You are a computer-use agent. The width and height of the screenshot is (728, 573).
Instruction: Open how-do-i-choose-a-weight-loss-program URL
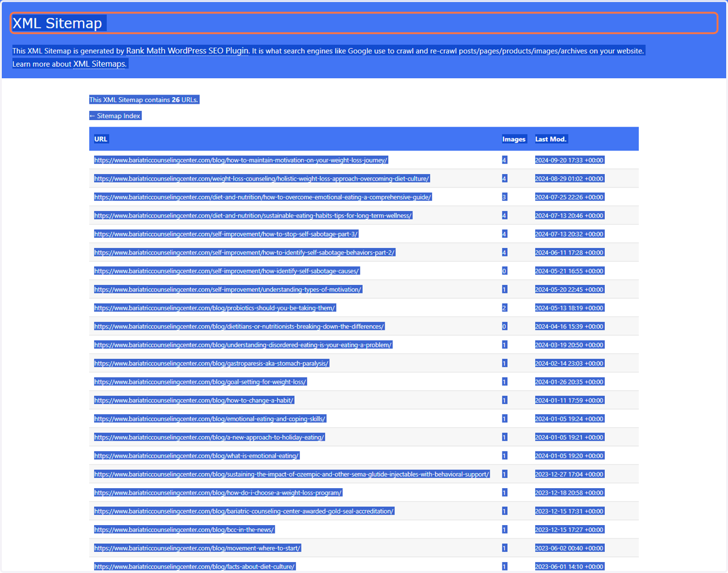[218, 493]
